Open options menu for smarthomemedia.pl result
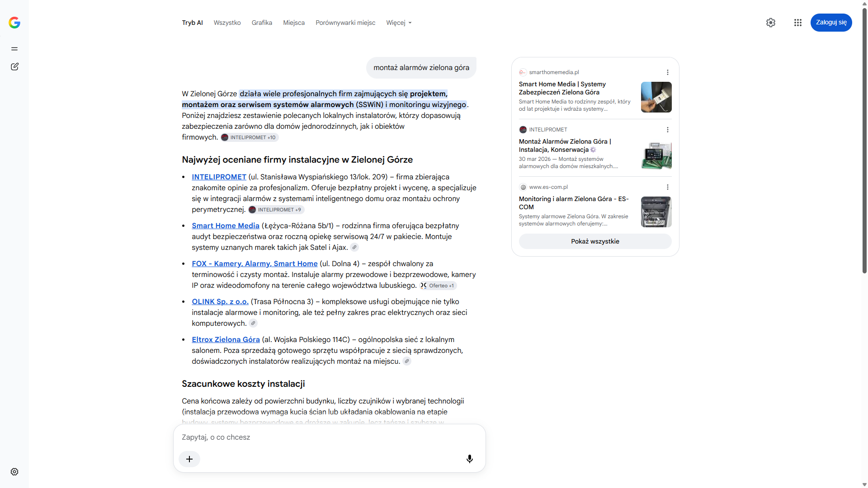 pyautogui.click(x=667, y=72)
